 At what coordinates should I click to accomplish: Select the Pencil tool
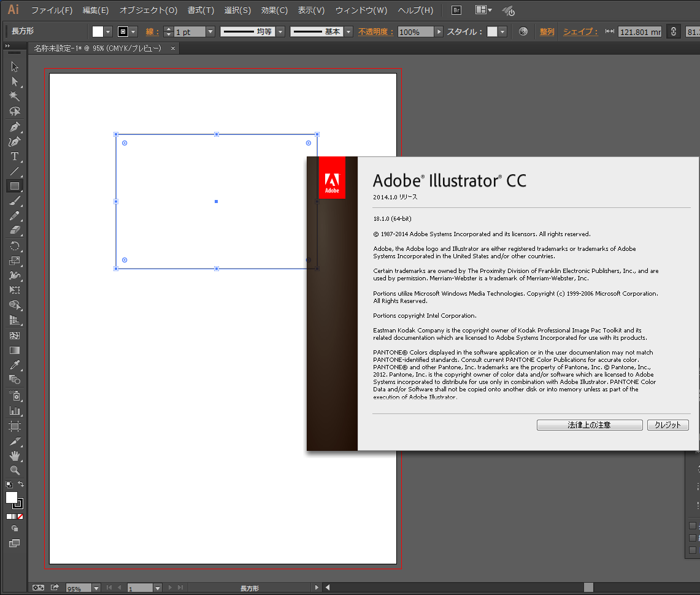coord(14,215)
